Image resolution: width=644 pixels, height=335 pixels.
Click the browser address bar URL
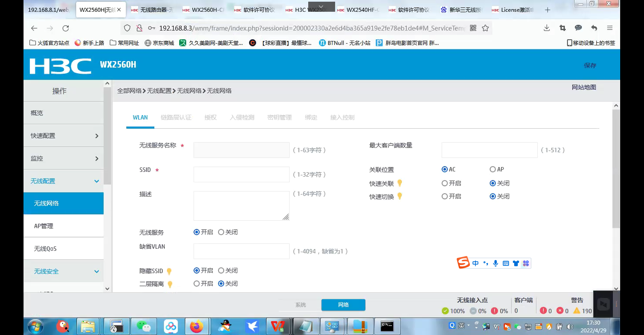click(x=312, y=28)
